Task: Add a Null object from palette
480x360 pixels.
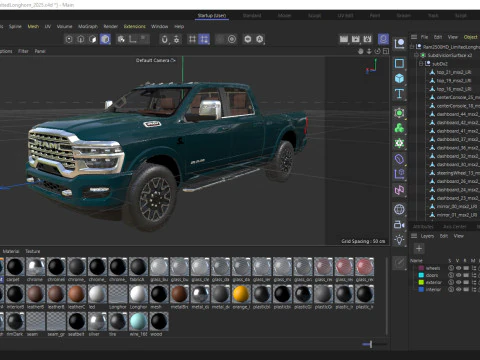Action: (399, 43)
